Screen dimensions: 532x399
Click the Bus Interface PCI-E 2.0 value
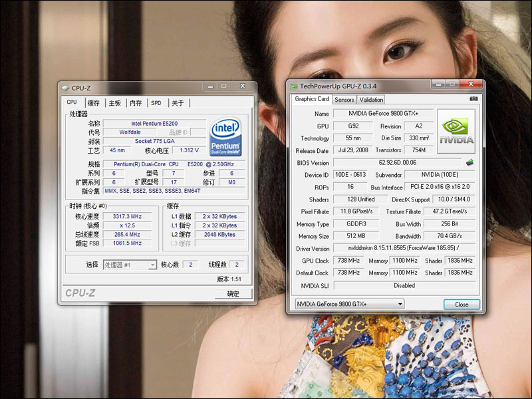pyautogui.click(x=440, y=187)
